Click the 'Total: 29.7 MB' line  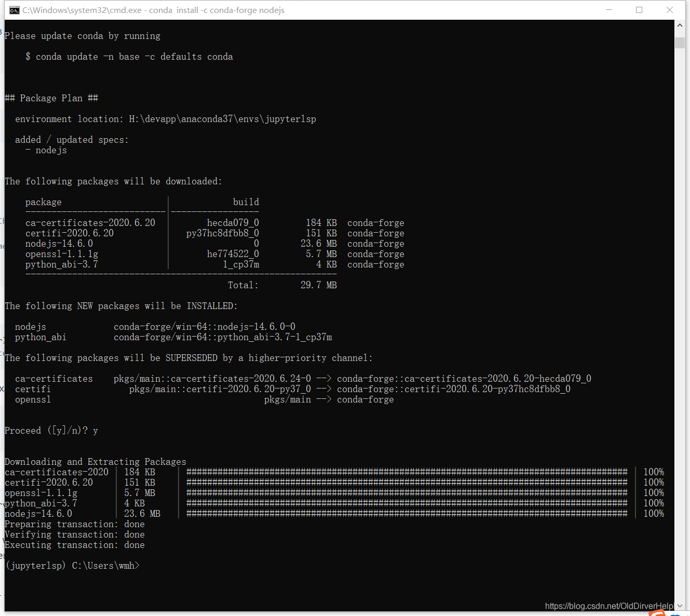pos(282,285)
